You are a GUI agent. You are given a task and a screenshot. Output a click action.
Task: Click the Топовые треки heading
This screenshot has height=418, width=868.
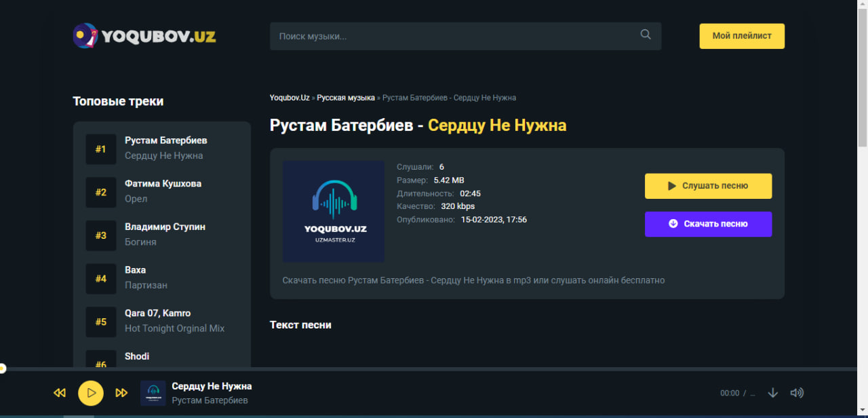point(118,101)
